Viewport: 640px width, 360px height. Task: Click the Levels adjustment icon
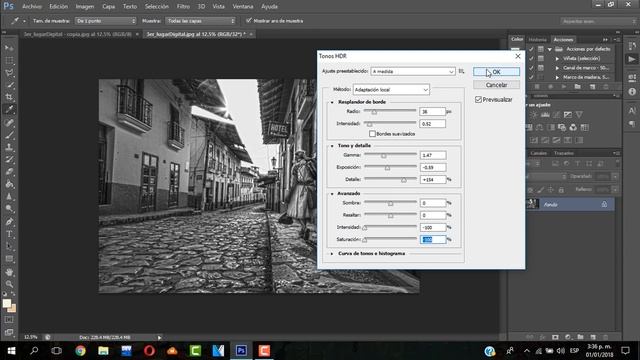point(545,115)
